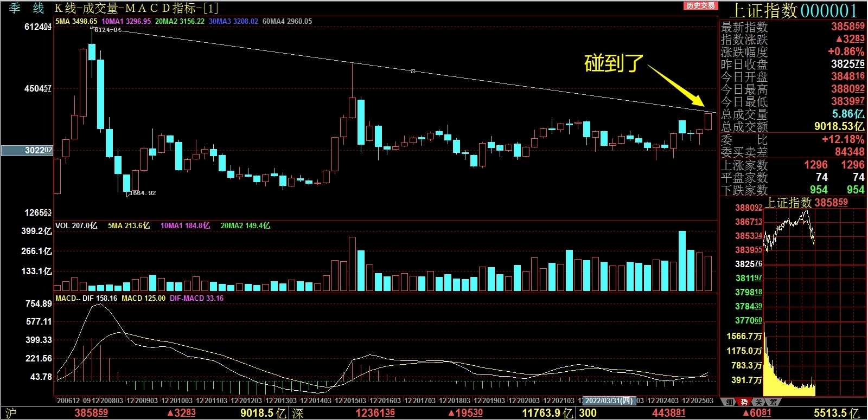Click the 10MA1 3296.95 indicator label
The height and width of the screenshot is (420, 868).
[x=126, y=22]
